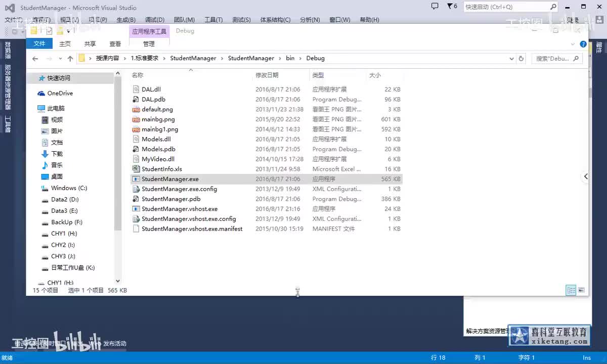Click the 快速访问 star icon
The width and height of the screenshot is (607, 364).
pyautogui.click(x=41, y=78)
